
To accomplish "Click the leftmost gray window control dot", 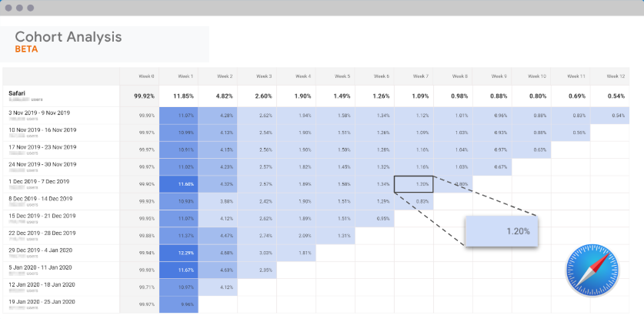I will (8, 7).
